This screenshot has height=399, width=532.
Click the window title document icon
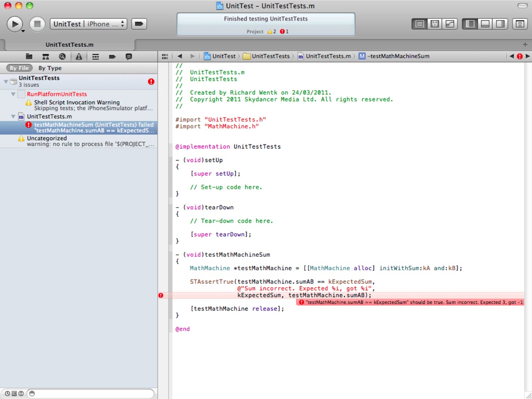pyautogui.click(x=220, y=6)
